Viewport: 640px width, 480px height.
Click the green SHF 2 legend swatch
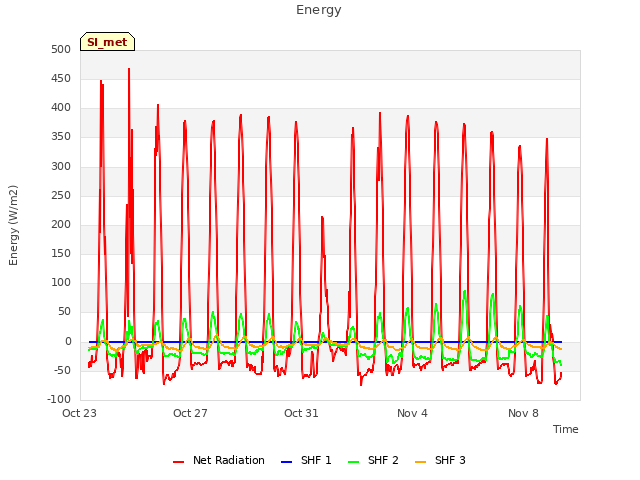[353, 462]
